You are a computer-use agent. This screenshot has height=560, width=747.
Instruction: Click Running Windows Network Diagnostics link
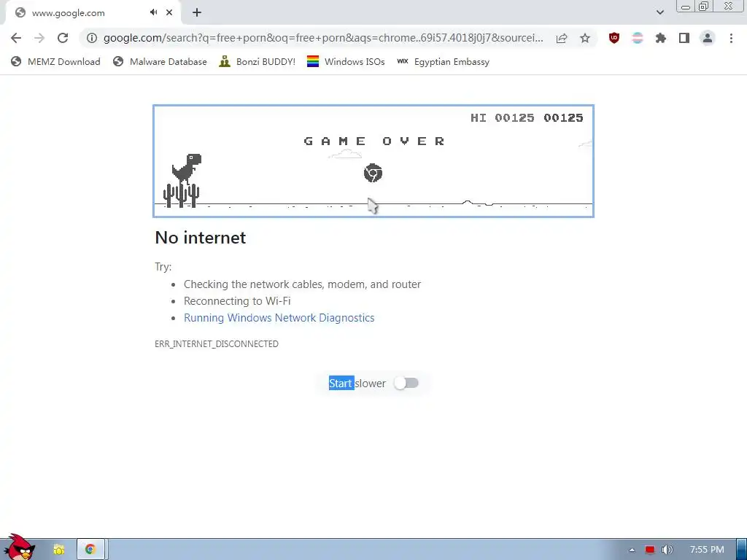(279, 318)
